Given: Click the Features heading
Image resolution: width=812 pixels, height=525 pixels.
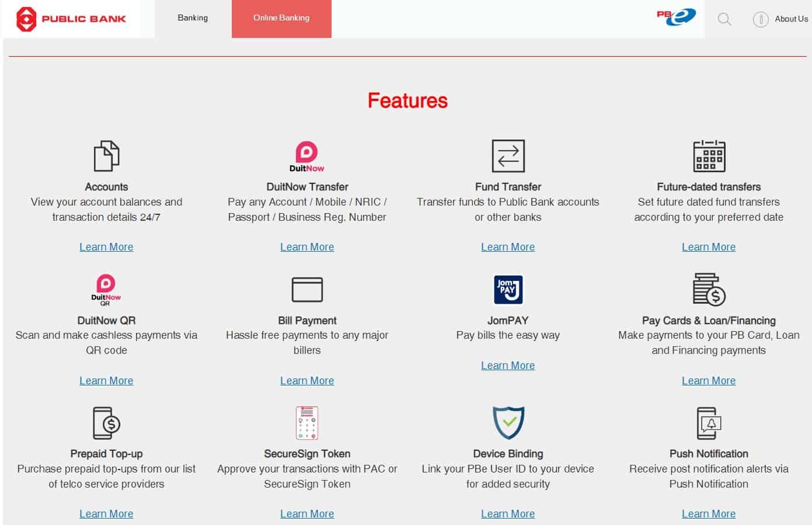Looking at the screenshot, I should coord(407,100).
